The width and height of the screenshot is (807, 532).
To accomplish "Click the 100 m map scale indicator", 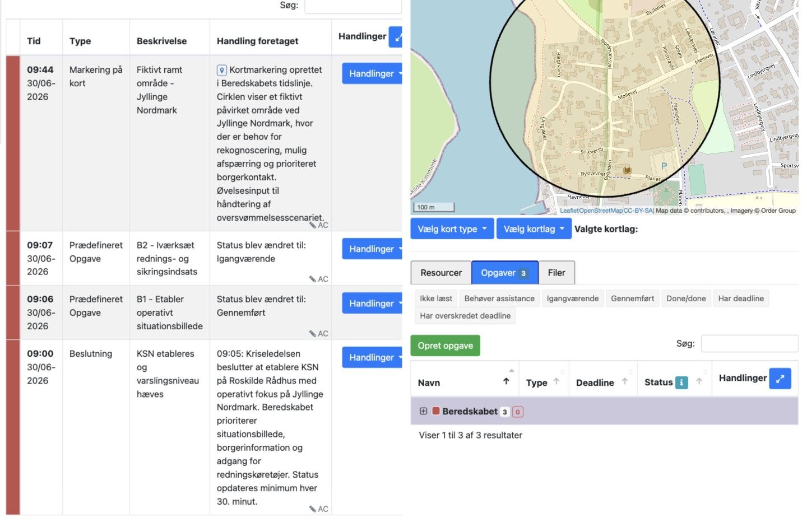I will 434,207.
